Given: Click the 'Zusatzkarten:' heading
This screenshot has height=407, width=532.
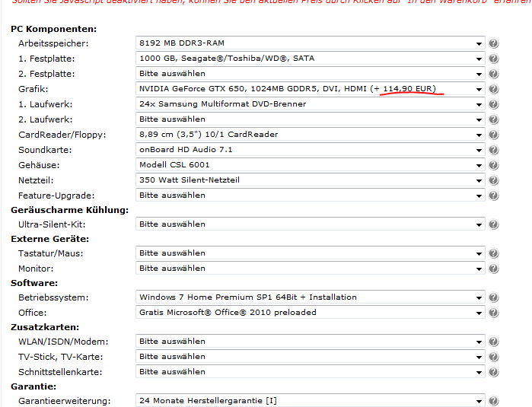Looking at the screenshot, I should [x=45, y=327].
